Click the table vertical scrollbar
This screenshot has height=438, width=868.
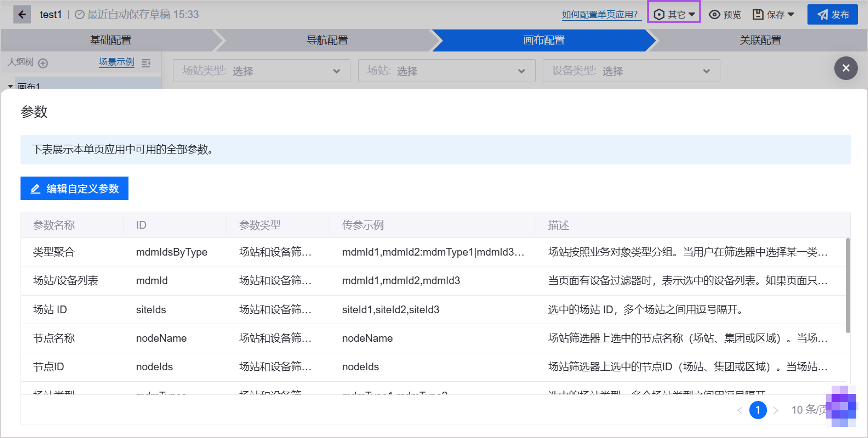(x=848, y=285)
